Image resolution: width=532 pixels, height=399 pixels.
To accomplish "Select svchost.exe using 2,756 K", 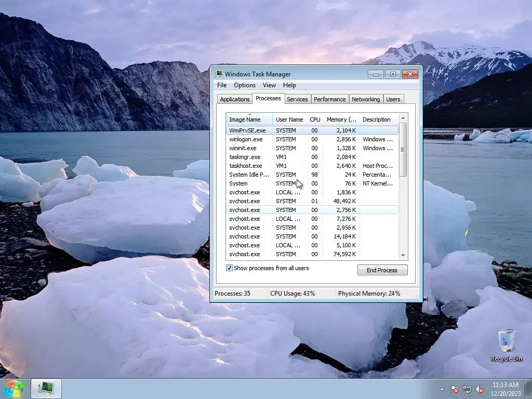I will point(312,210).
